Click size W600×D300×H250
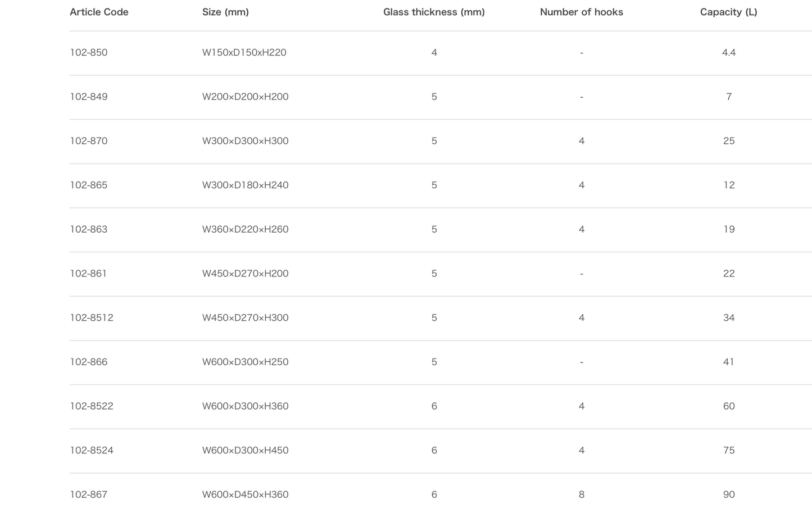The height and width of the screenshot is (508, 812). point(246,362)
